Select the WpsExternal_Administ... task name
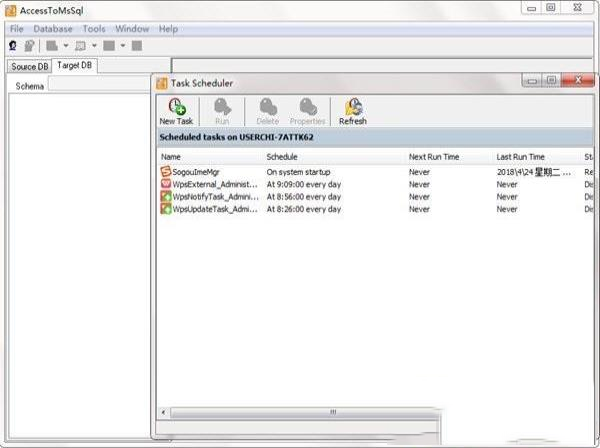Screen dimensions: 600x448 (x=215, y=184)
